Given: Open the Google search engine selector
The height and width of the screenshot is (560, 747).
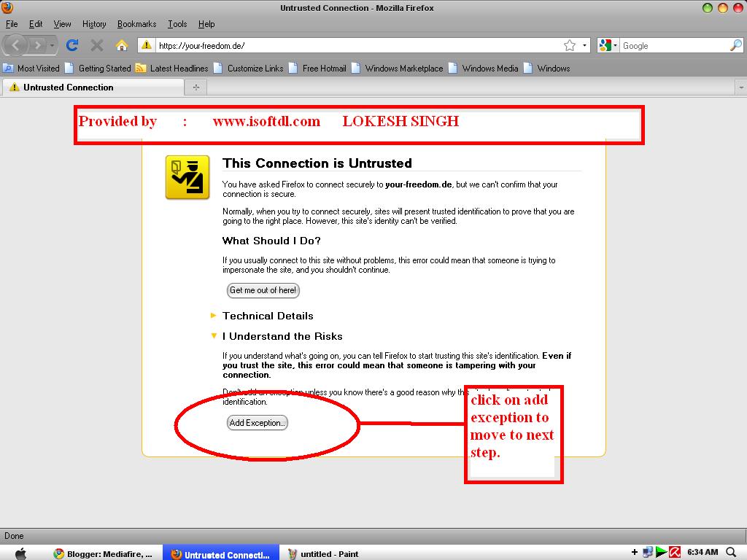Looking at the screenshot, I should click(608, 46).
